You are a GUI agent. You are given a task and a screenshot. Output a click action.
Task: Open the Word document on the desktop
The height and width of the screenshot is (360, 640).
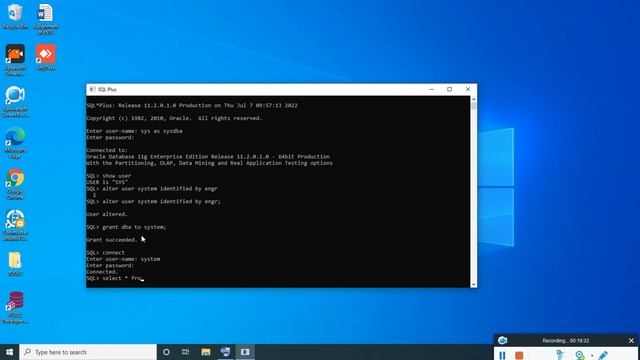(x=45, y=18)
